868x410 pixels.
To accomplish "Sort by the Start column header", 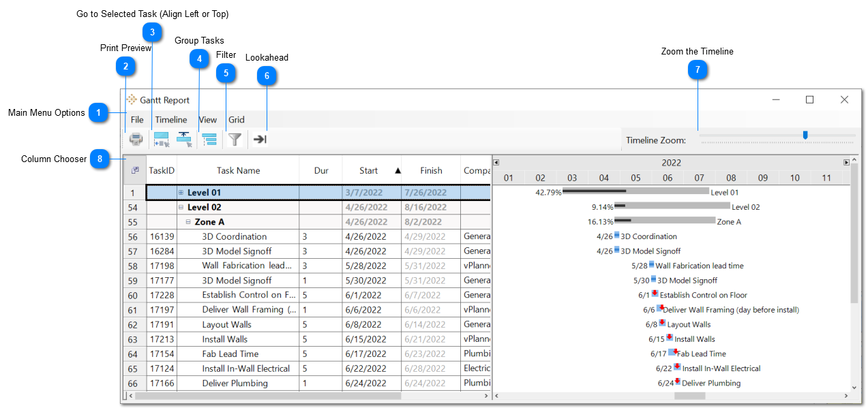I will pyautogui.click(x=371, y=170).
